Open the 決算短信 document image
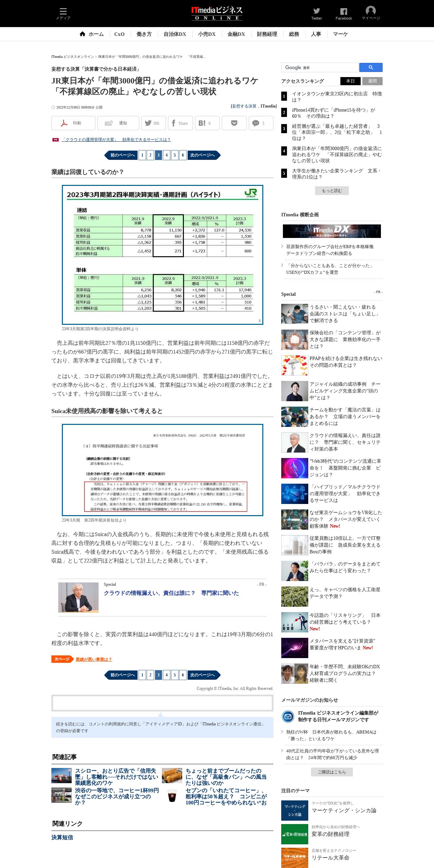This screenshot has width=434, height=868. 162,470
